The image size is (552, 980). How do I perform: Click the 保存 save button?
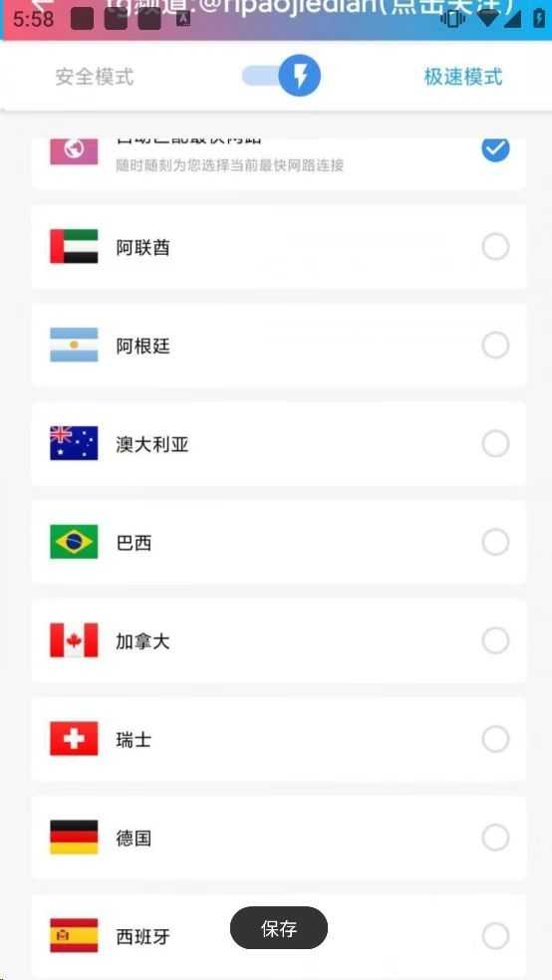tap(279, 928)
